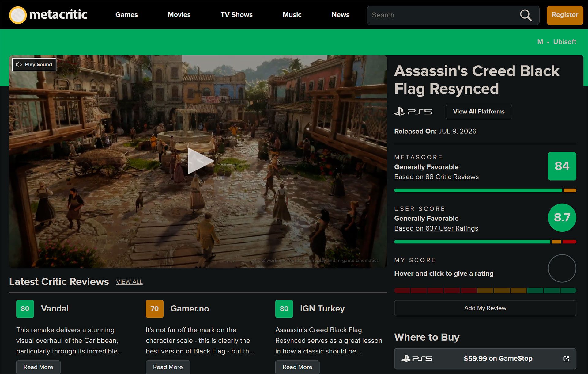
Task: Click the 8.7 user score circle
Action: pyautogui.click(x=562, y=218)
